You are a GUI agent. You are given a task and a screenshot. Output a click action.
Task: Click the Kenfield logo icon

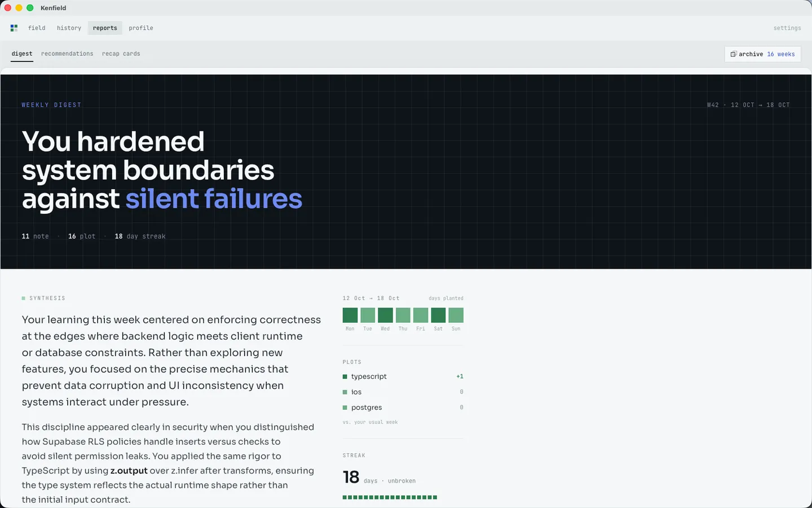[x=14, y=28]
